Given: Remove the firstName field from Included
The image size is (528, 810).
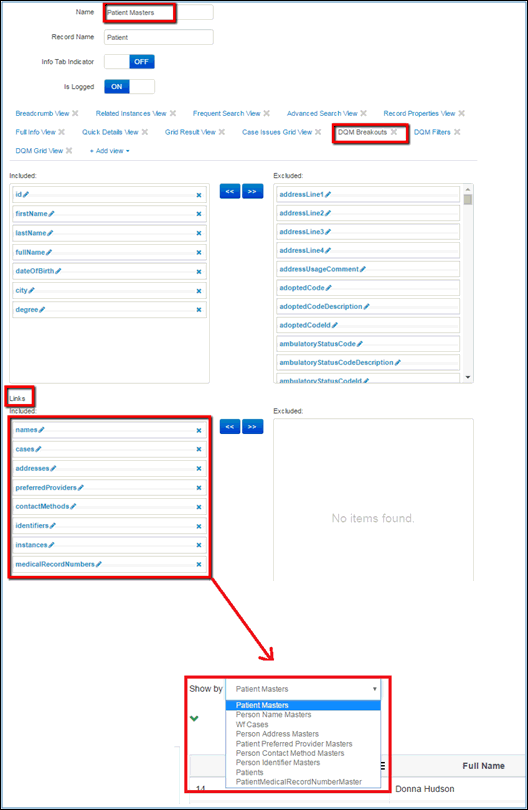Looking at the screenshot, I should (199, 214).
